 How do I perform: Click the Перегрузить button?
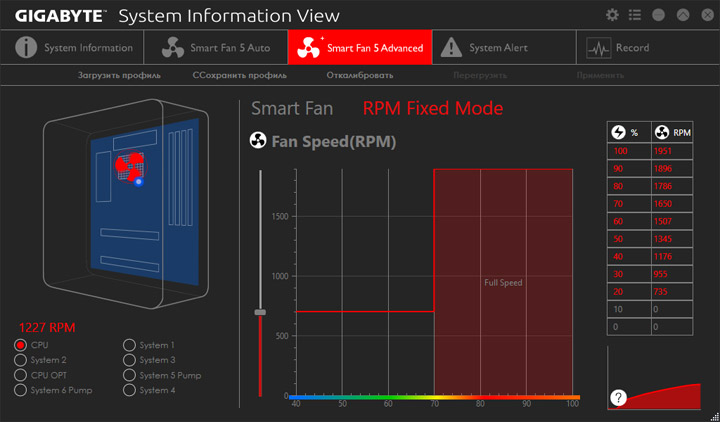pyautogui.click(x=480, y=75)
